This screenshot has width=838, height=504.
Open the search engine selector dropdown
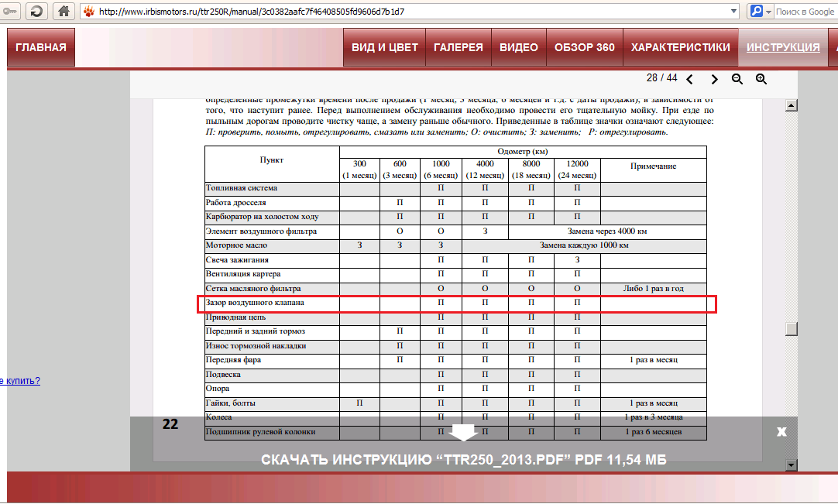tap(768, 11)
